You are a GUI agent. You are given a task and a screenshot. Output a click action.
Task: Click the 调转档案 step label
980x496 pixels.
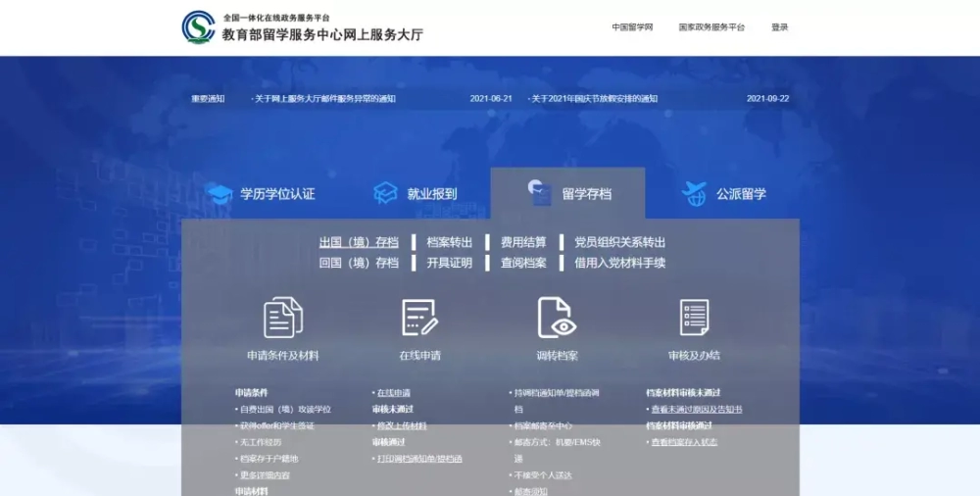[x=557, y=355]
